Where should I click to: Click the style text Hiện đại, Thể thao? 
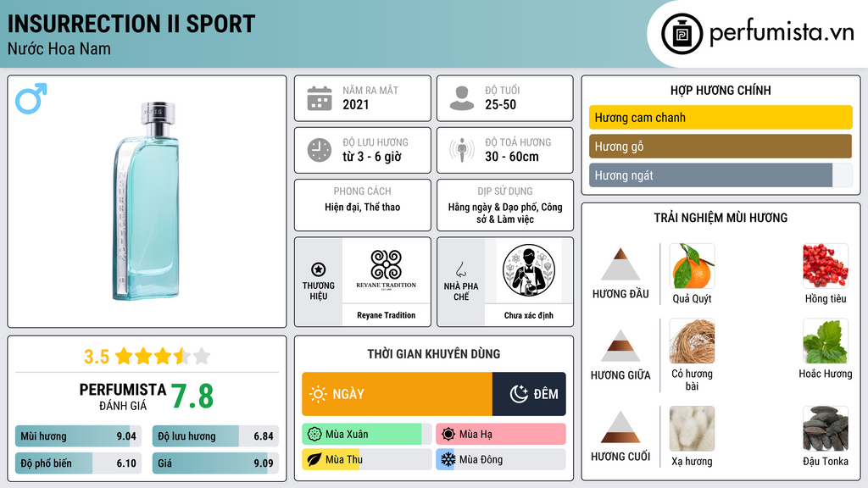tap(363, 208)
